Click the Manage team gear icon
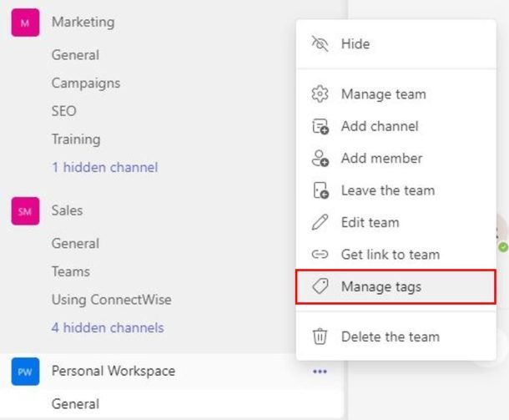The height and width of the screenshot is (420, 509). 320,94
